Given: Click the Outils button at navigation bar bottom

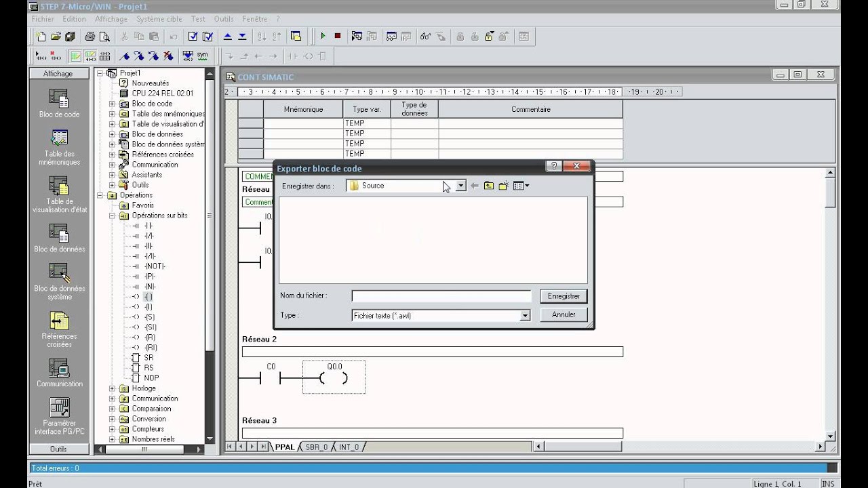Looking at the screenshot, I should click(x=59, y=449).
